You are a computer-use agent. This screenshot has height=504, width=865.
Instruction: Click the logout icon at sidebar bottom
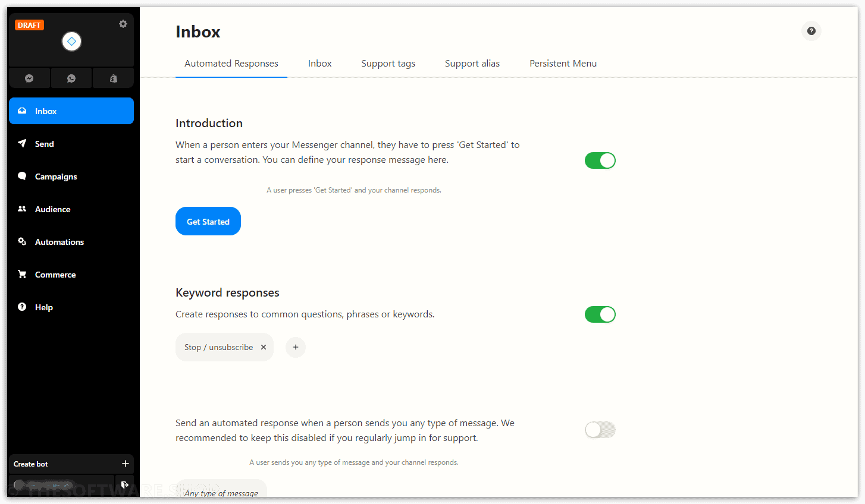[125, 484]
